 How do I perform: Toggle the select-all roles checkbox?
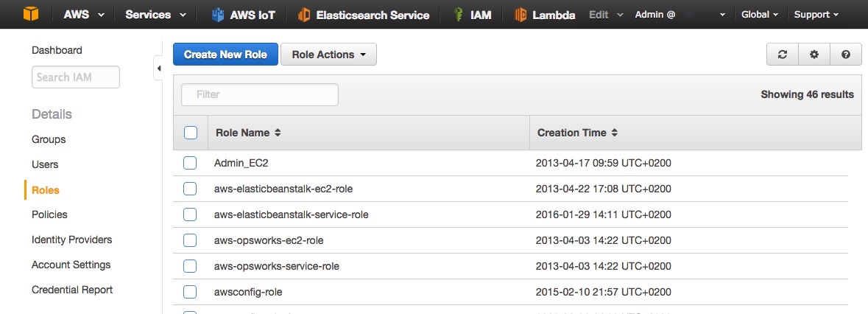tap(191, 133)
